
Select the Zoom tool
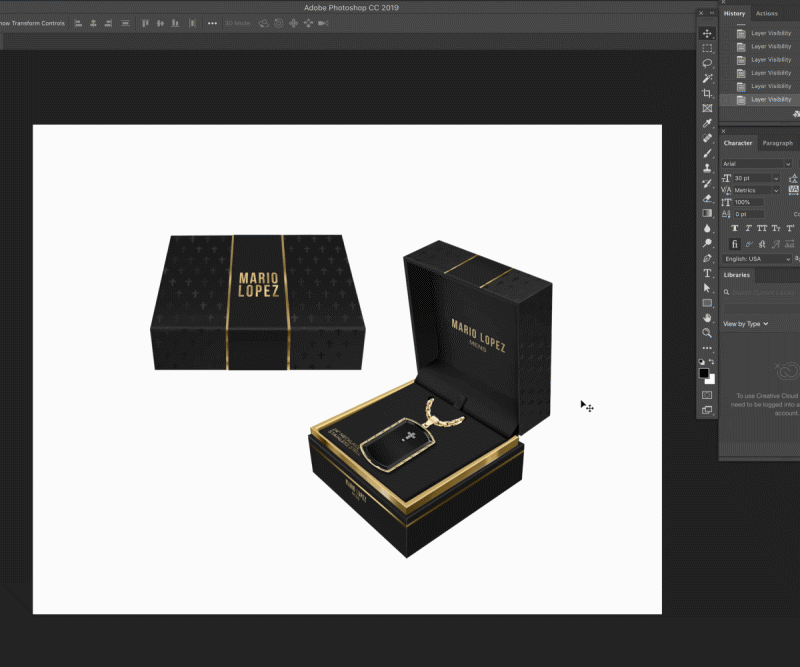708,332
